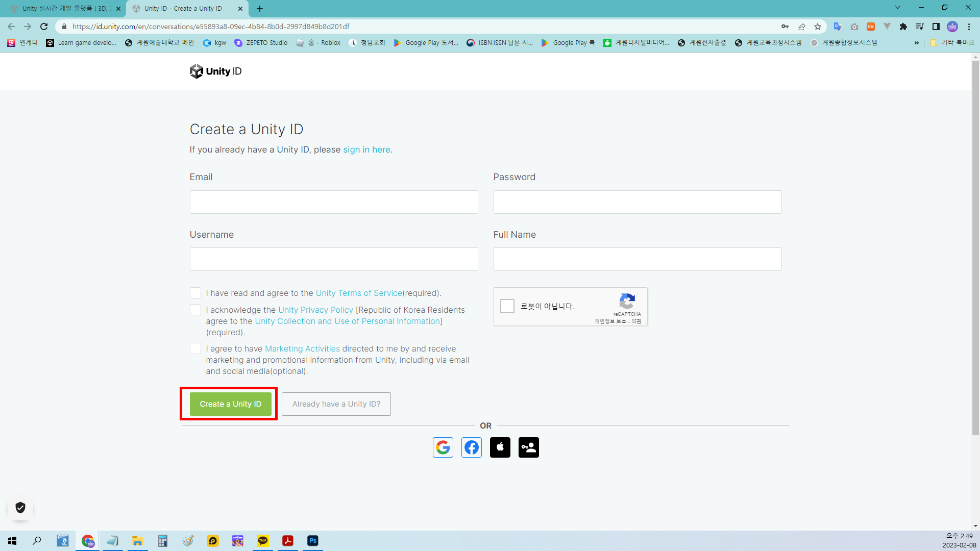
Task: Open the Learn game develo... bookmark
Action: coord(81,43)
